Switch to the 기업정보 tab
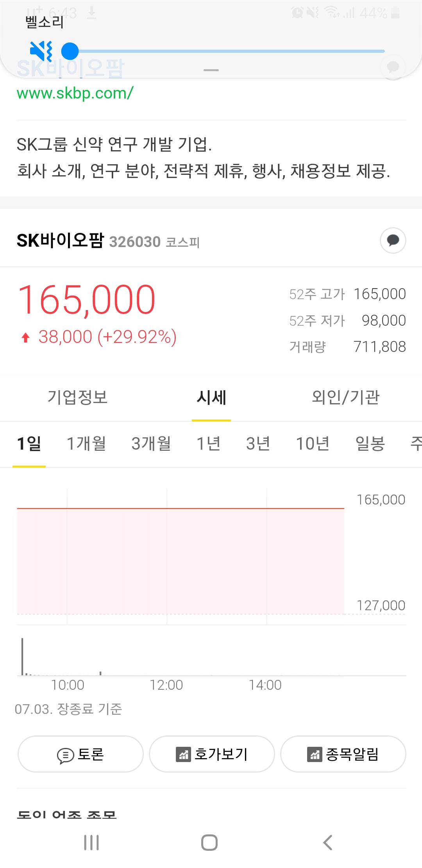 (x=77, y=397)
